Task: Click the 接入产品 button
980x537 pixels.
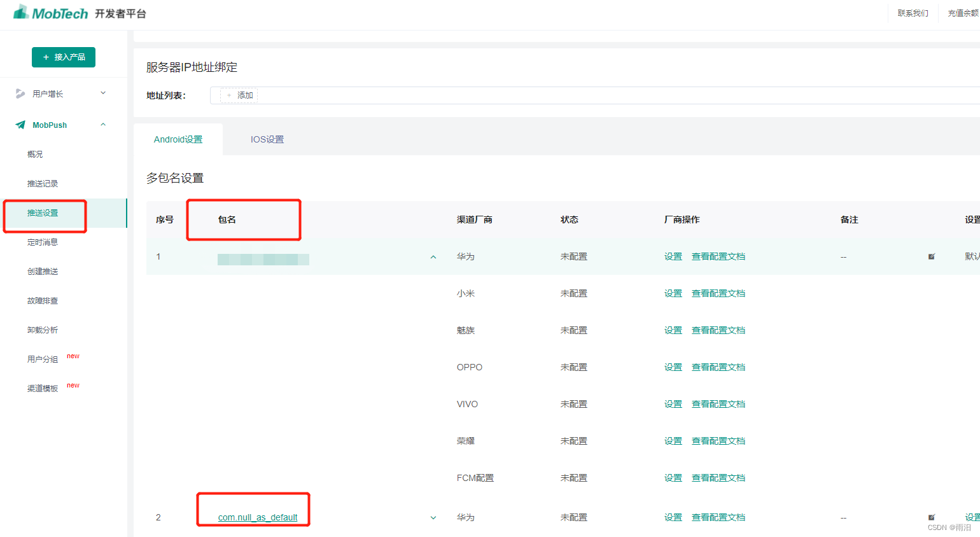Action: pos(64,57)
